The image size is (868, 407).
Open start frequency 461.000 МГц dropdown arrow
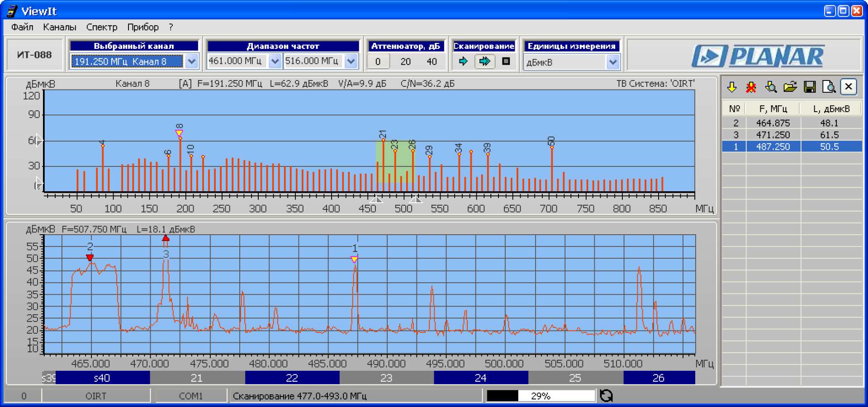coord(275,61)
